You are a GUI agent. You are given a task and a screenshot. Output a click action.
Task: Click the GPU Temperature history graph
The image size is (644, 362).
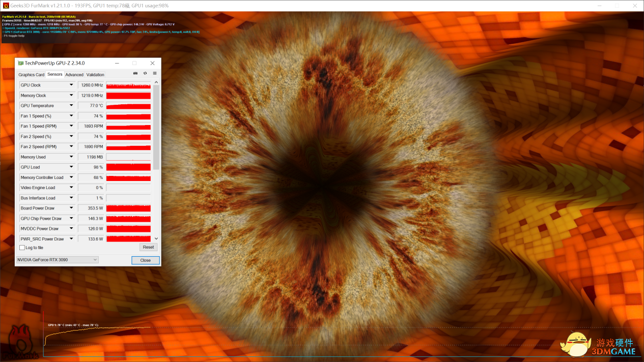(x=128, y=106)
